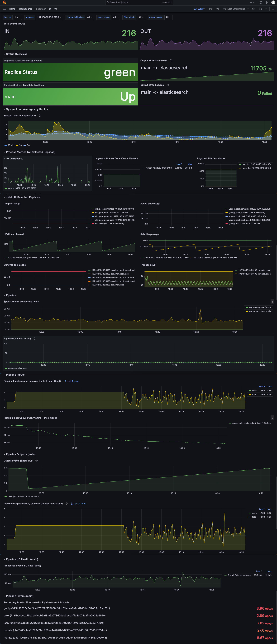This screenshot has width=277, height=644.
Task: Focus the Search or jump to field
Action: 139,3
